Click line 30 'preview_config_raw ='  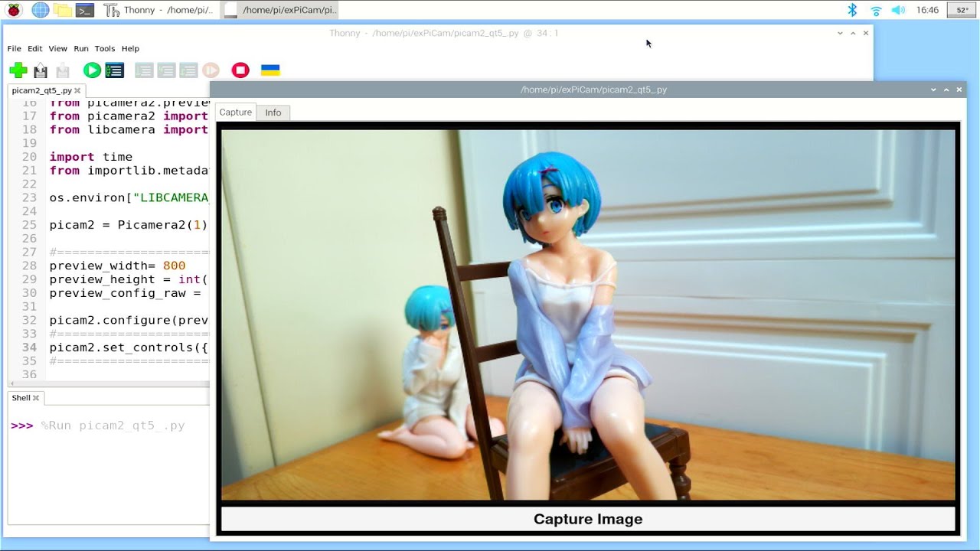coord(126,293)
